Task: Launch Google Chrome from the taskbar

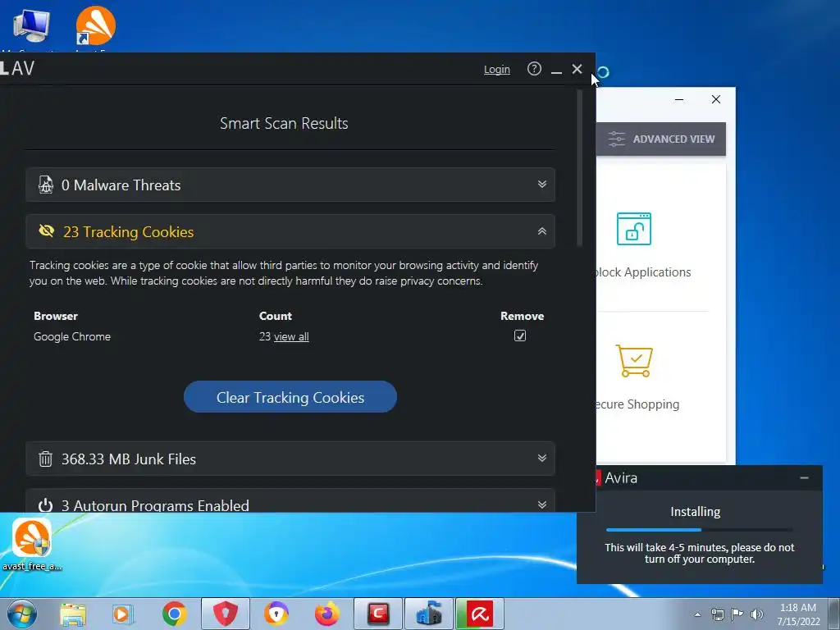Action: pos(174,614)
